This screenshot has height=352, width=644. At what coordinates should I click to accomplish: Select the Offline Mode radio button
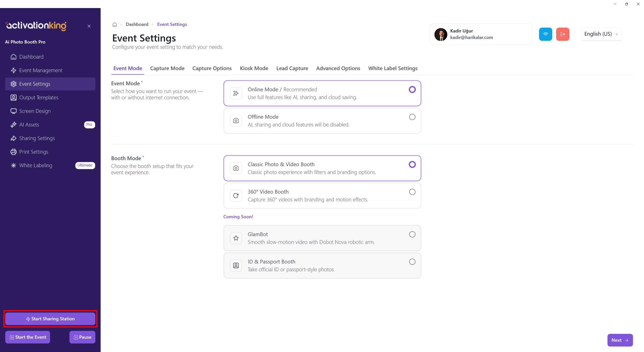point(412,117)
